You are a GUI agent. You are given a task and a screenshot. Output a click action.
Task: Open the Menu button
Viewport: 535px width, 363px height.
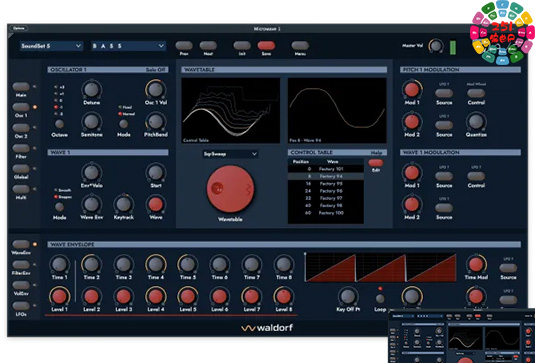point(300,46)
